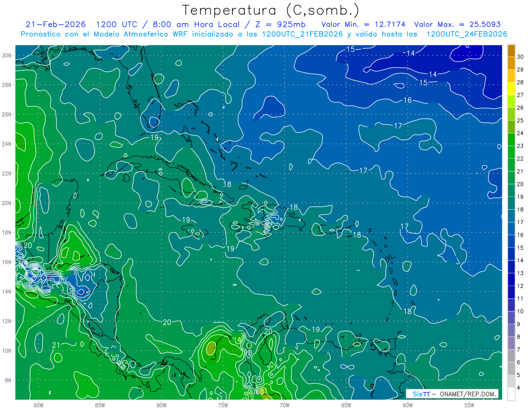532x411 pixels.
Task: Click the '75W' longitude axis label
Action: (x=223, y=405)
